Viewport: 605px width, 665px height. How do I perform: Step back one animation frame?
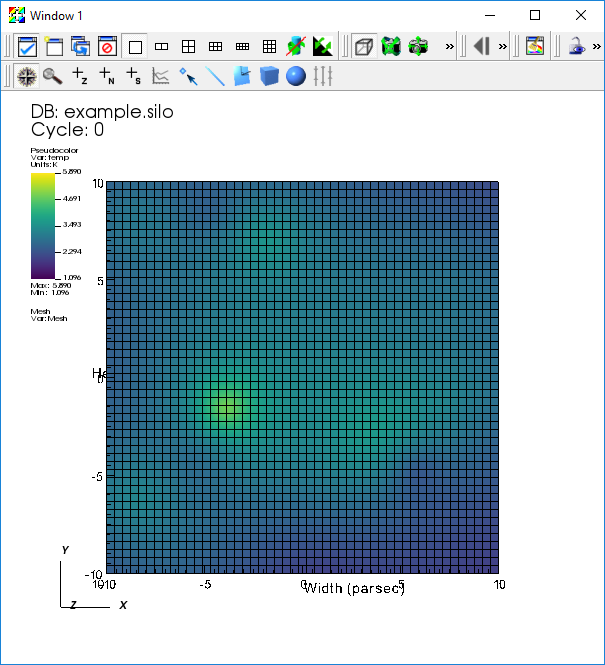click(482, 46)
